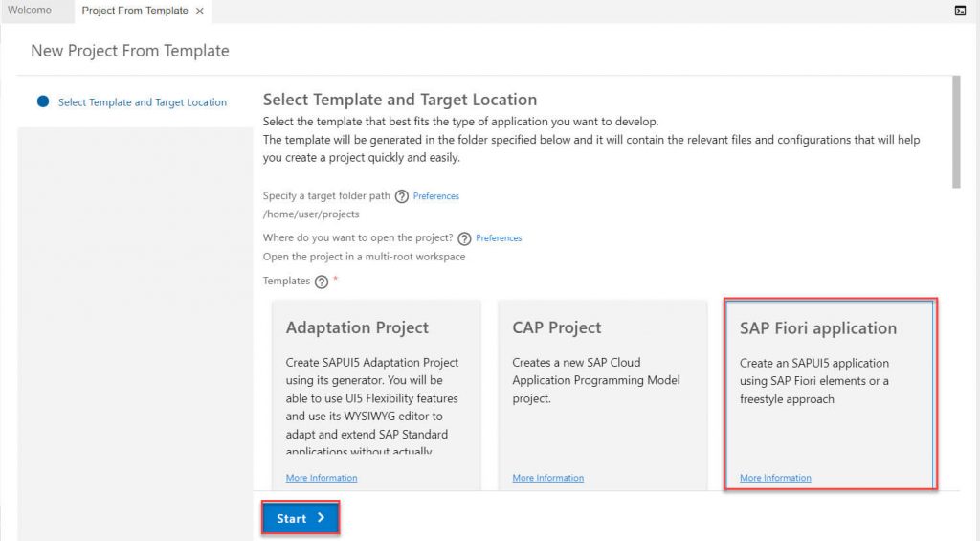This screenshot has height=541, width=980.
Task: Select the Adaptation Project template card
Action: click(376, 395)
